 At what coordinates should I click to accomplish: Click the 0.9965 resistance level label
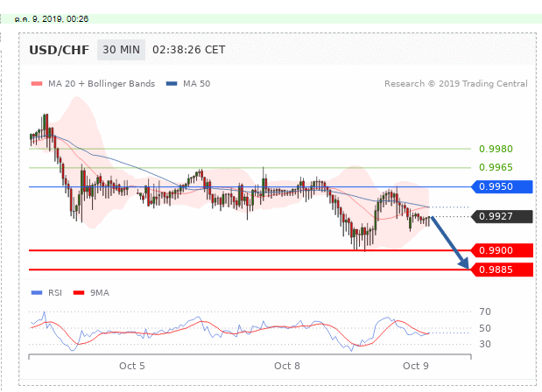click(x=496, y=167)
